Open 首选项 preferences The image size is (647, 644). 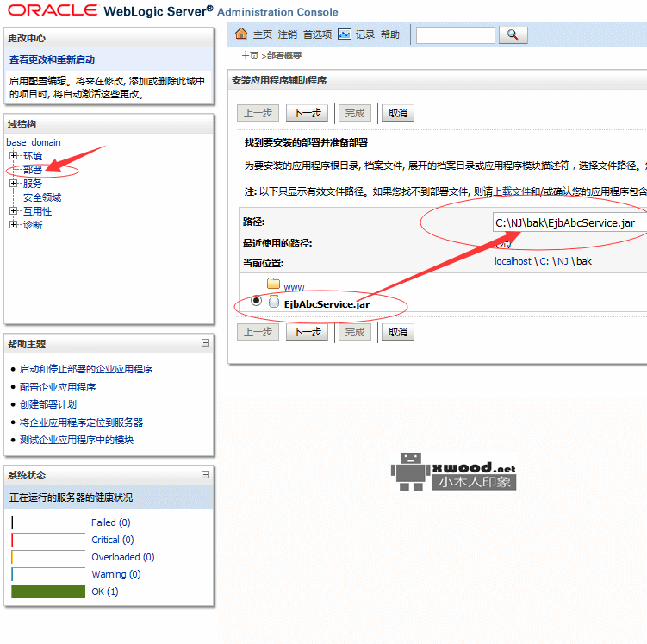[x=317, y=34]
